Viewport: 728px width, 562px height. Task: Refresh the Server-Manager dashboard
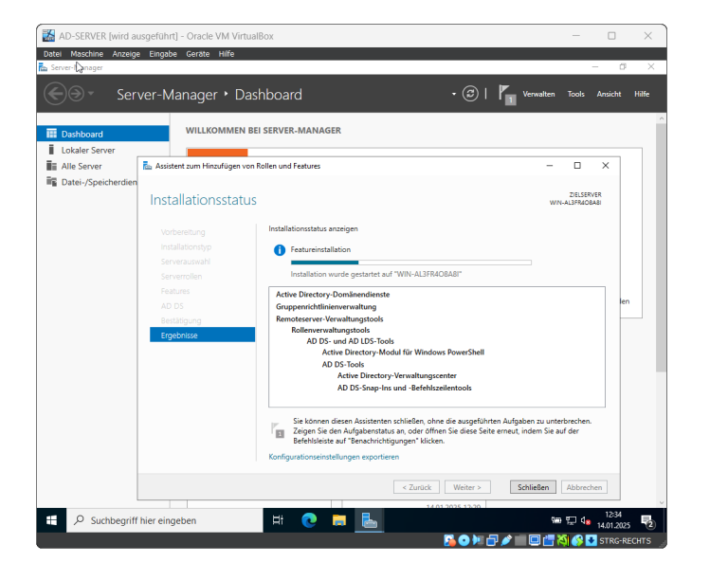click(470, 94)
